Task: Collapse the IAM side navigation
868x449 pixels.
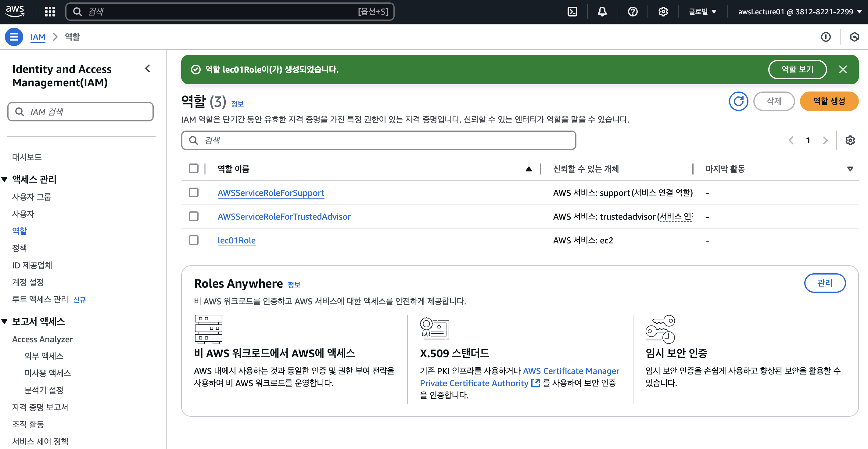Action: pyautogui.click(x=148, y=69)
